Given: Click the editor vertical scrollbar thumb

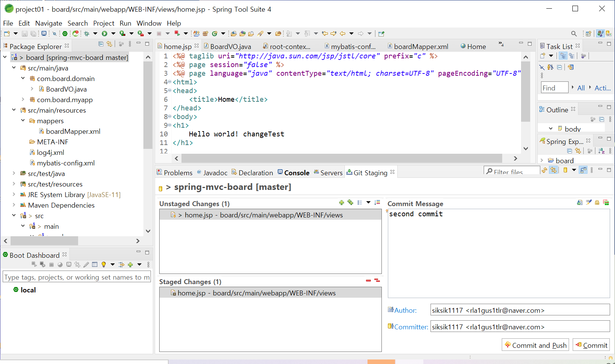Looking at the screenshot, I should point(526,92).
